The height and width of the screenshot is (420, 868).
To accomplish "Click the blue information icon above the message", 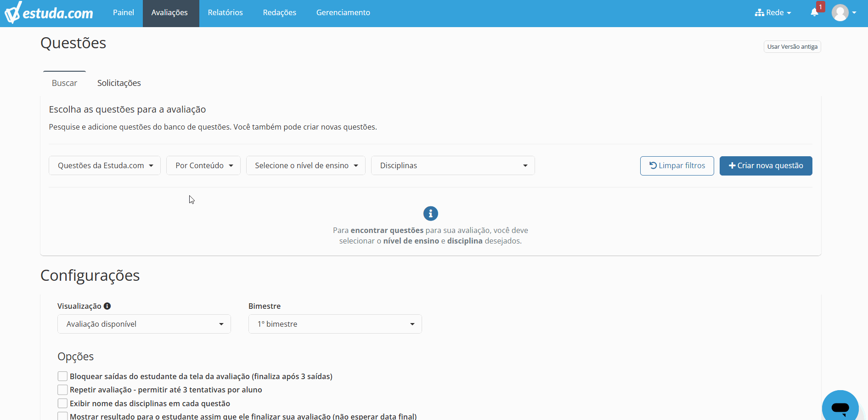I will pos(430,213).
